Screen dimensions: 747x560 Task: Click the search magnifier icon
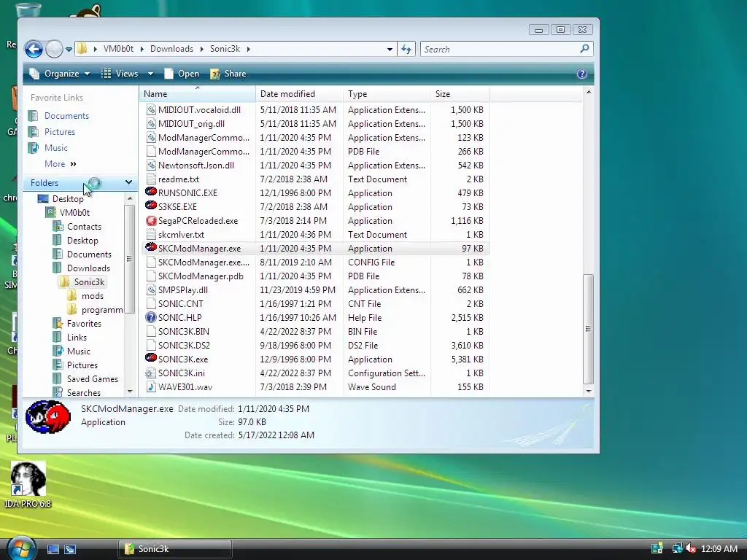tap(584, 49)
